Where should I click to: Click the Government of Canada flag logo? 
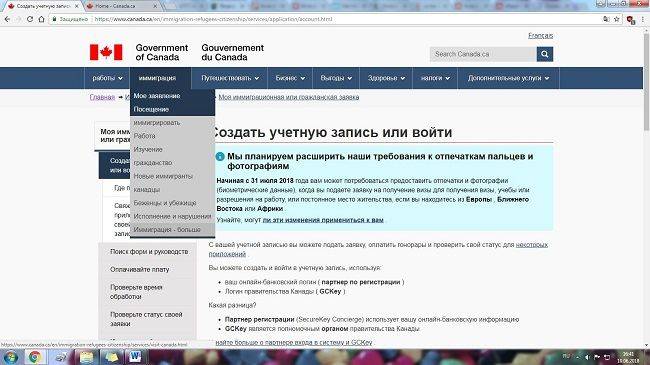(x=106, y=53)
